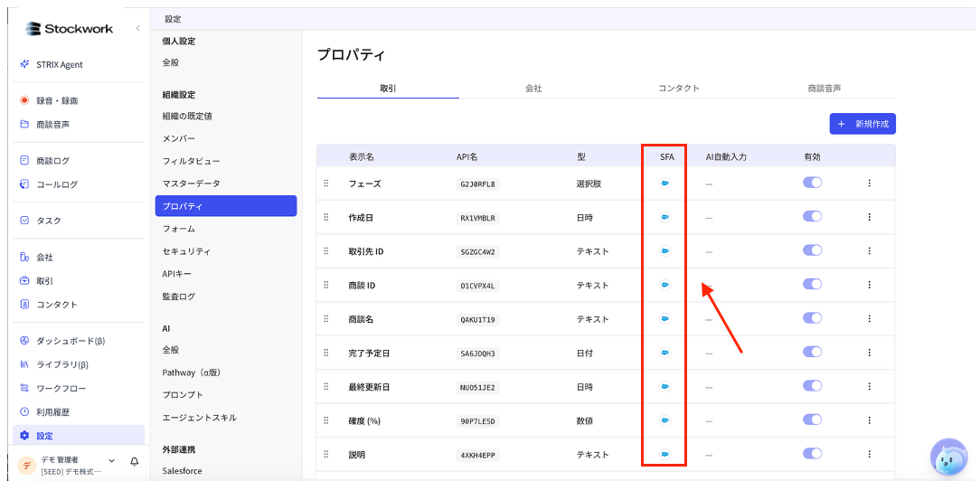Open the more menu for 完了予定日 row
The width and height of the screenshot is (980, 481).
click(x=869, y=353)
